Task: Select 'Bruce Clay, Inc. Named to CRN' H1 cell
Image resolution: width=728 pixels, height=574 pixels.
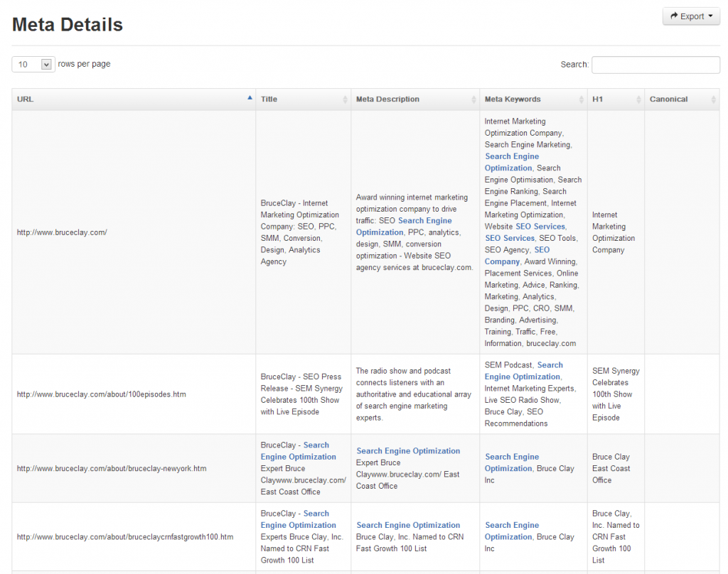Action: 616,537
